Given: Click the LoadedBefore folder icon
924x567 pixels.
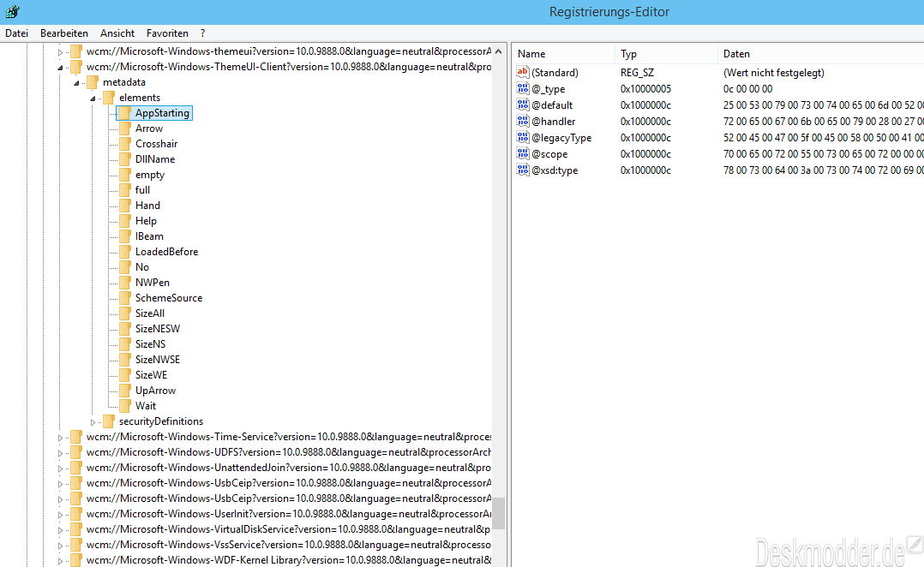Looking at the screenshot, I should point(125,252).
